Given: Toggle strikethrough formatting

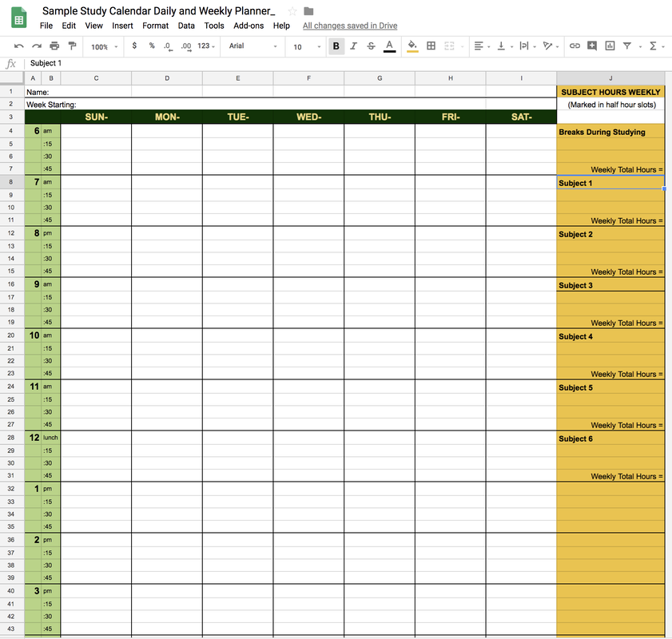Looking at the screenshot, I should (x=371, y=46).
